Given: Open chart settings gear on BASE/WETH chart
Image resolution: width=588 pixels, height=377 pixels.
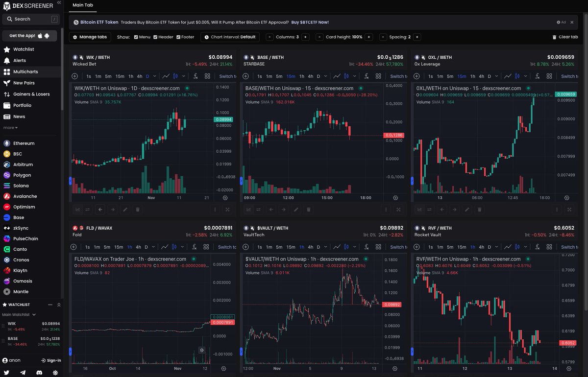Looking at the screenshot, I should pos(396,198).
